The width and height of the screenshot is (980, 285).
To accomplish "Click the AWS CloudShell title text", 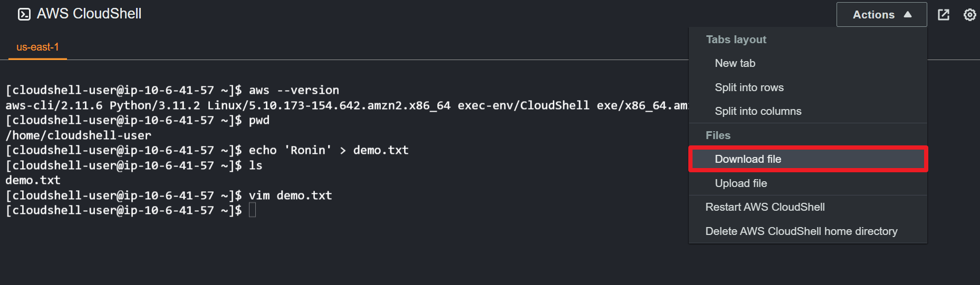I will (89, 14).
